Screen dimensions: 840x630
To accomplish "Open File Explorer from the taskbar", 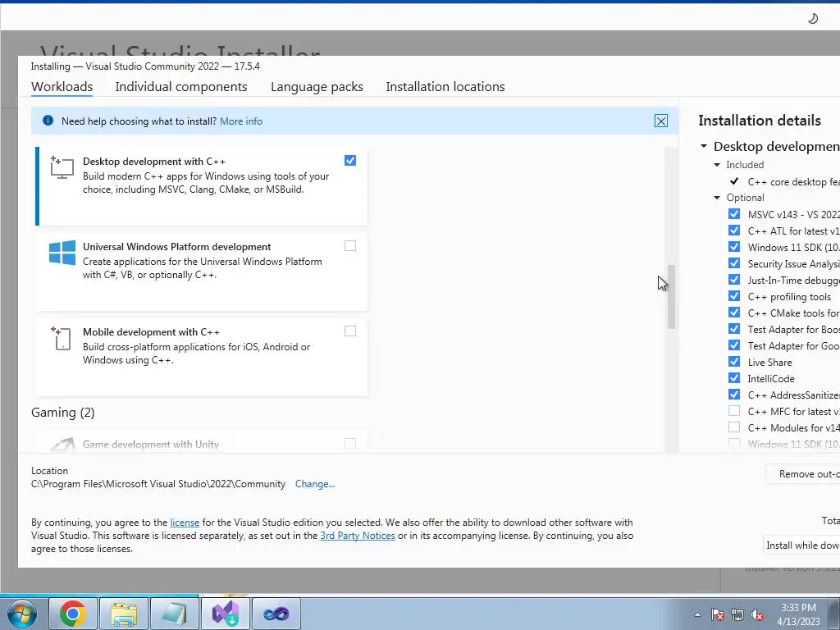I will click(124, 614).
